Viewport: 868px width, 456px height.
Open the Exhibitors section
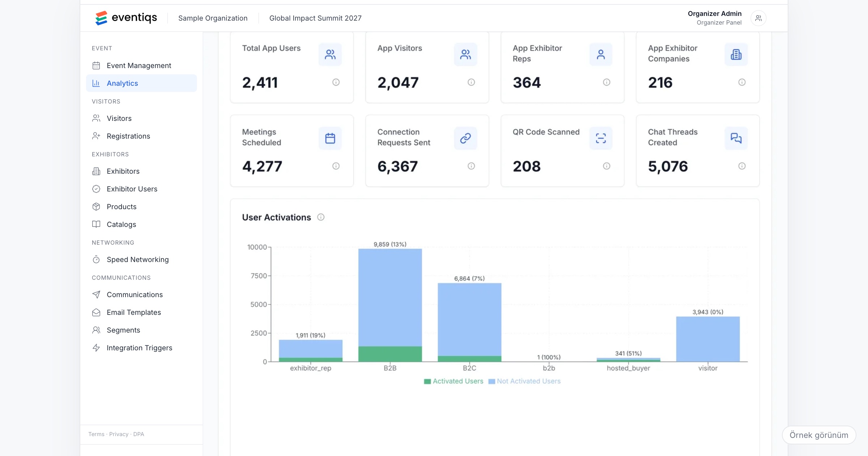[141, 171]
